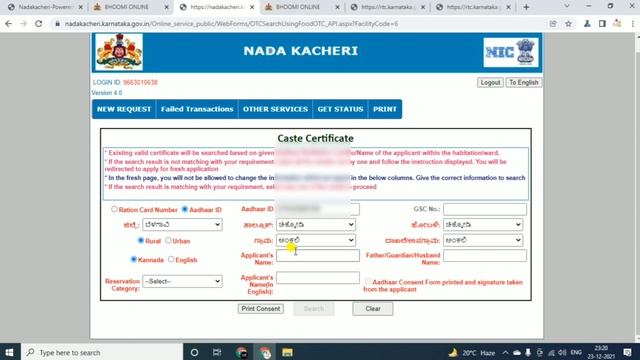
Task: Click the NIC logo in header
Action: pyautogui.click(x=511, y=52)
